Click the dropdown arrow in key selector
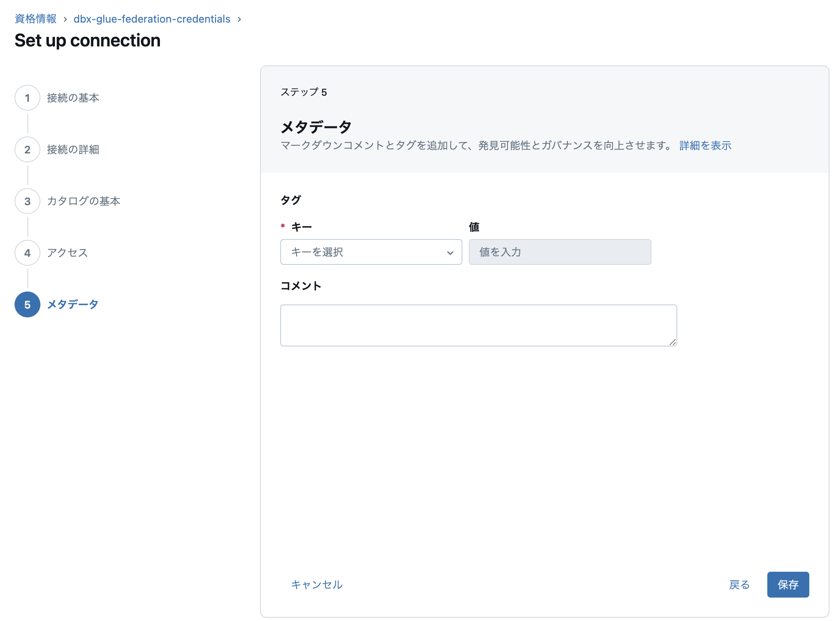The image size is (840, 621). 450,253
